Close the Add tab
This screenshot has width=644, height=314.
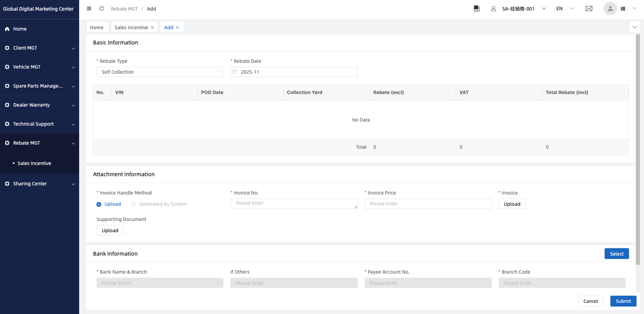click(177, 27)
